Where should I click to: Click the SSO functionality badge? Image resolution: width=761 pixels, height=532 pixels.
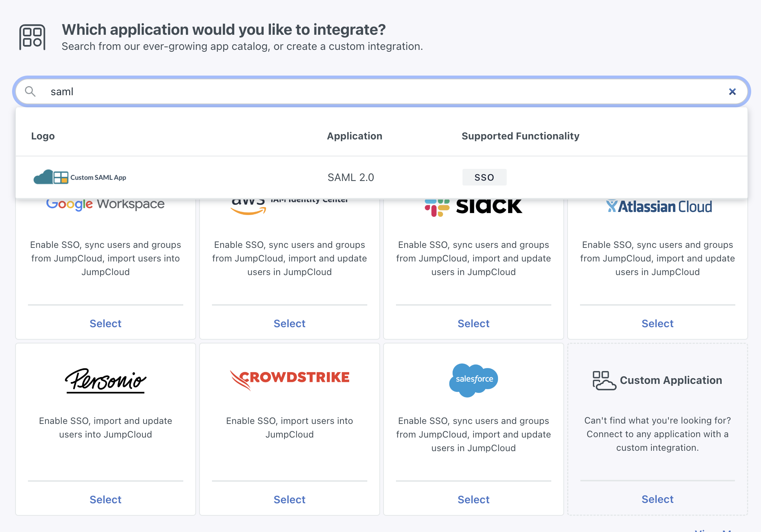pyautogui.click(x=484, y=177)
